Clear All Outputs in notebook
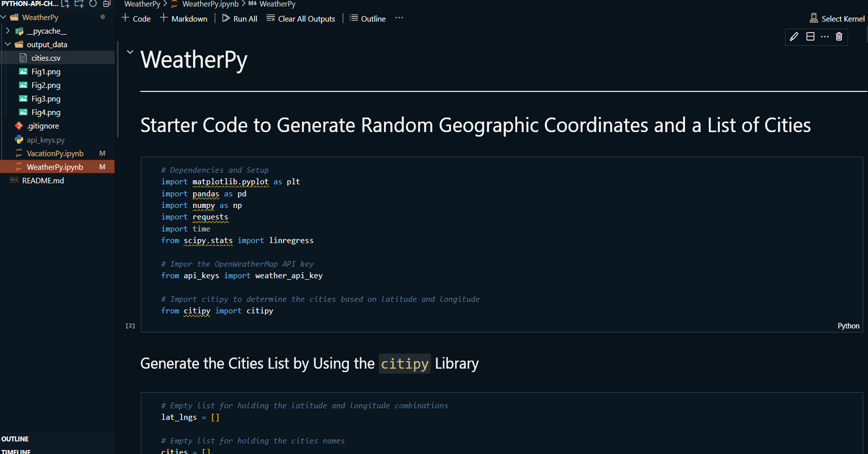The height and width of the screenshot is (454, 868). pos(301,18)
